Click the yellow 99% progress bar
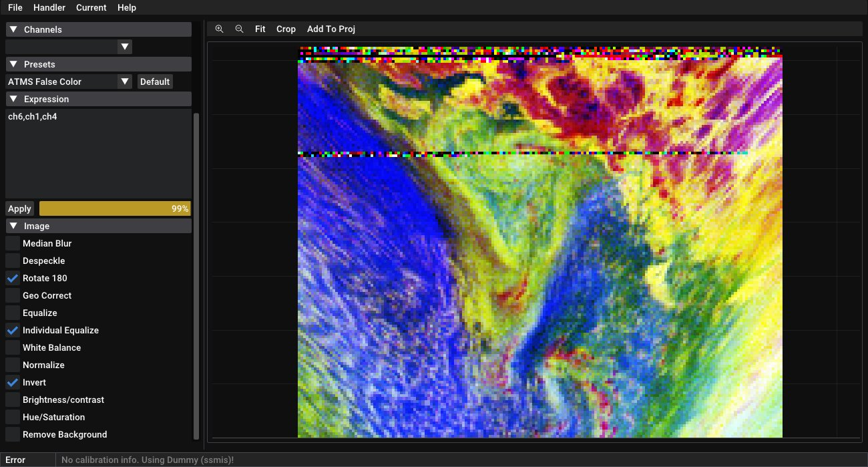 (114, 208)
